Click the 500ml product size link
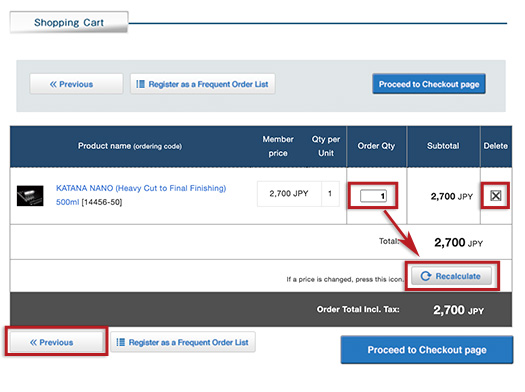Viewport: 525px width, 392px height. [67, 202]
